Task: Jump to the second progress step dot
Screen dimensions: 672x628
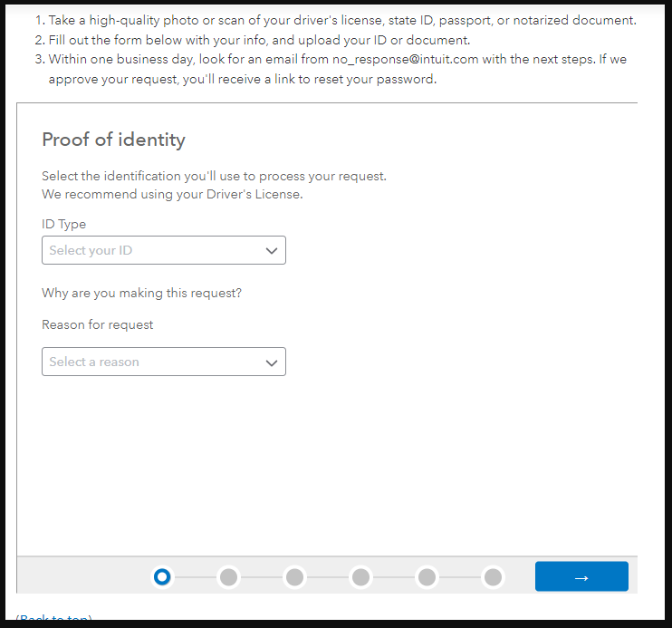Action: coord(228,576)
